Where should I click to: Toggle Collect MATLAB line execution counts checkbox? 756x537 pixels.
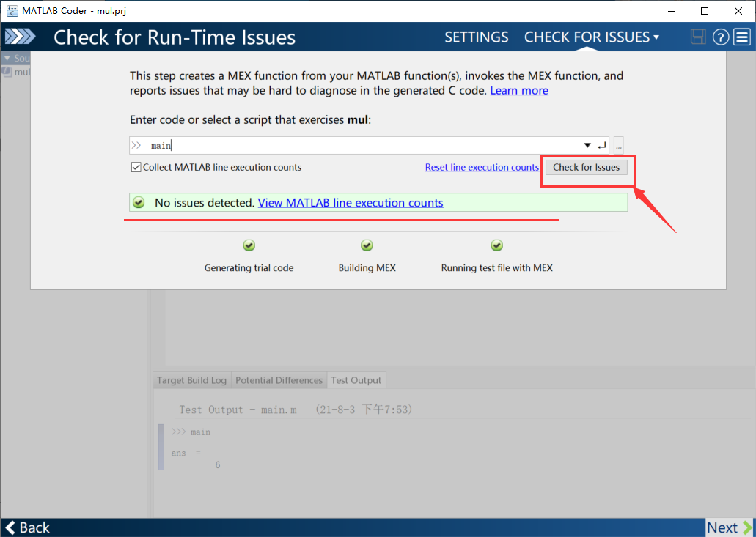[136, 167]
